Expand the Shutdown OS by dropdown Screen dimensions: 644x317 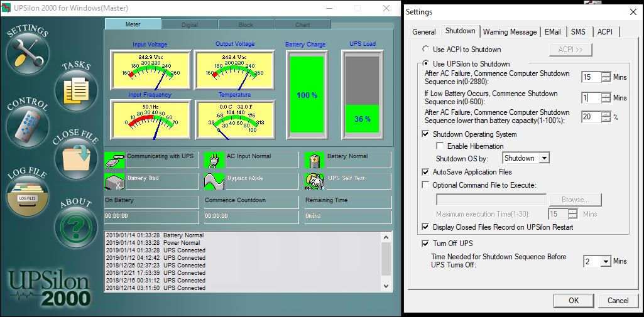tap(544, 158)
